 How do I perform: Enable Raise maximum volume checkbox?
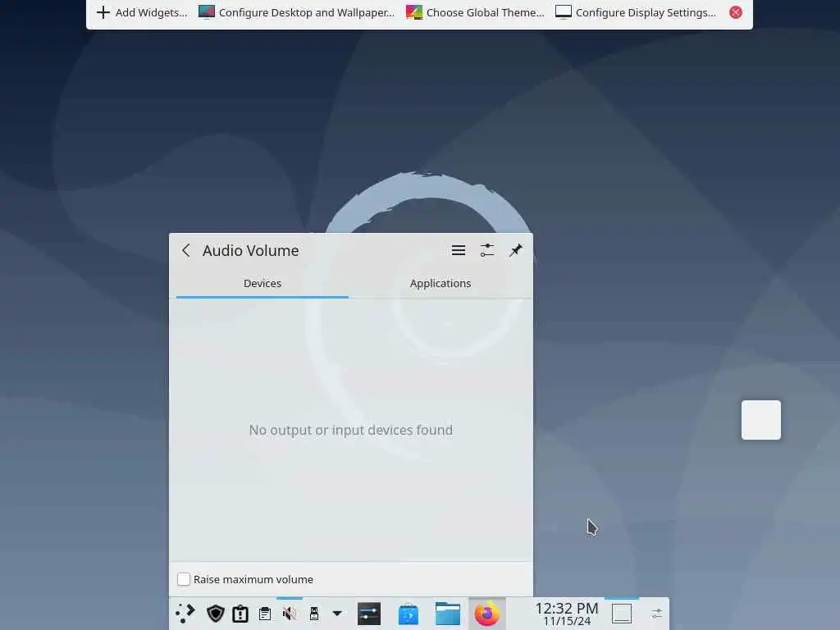pyautogui.click(x=184, y=579)
